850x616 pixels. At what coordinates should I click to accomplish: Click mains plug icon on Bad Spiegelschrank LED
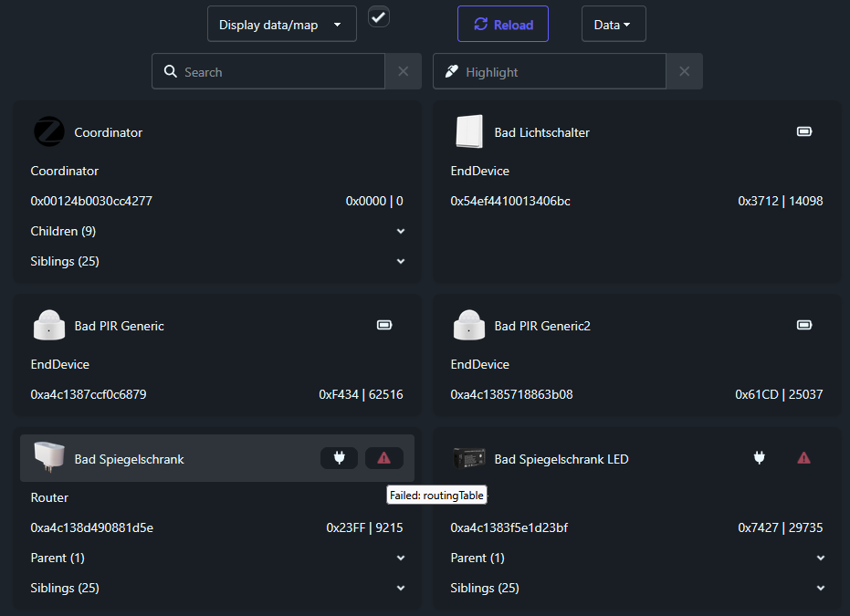coord(760,458)
